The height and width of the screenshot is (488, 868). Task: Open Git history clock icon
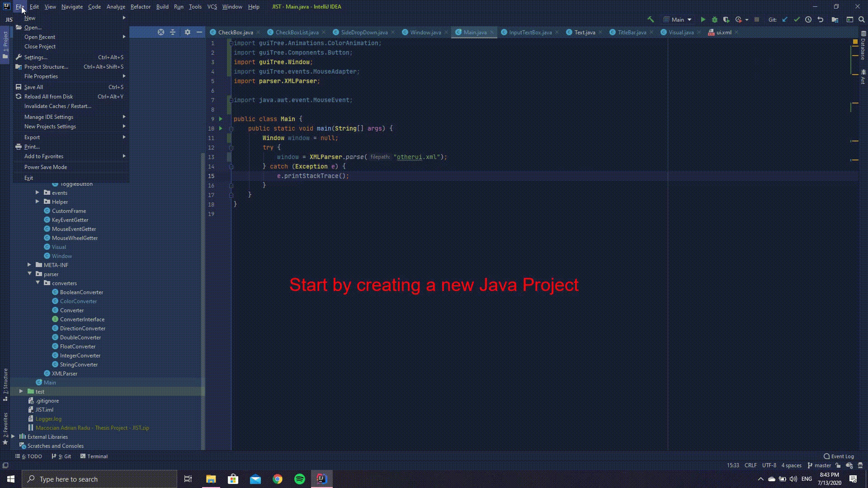pos(808,19)
